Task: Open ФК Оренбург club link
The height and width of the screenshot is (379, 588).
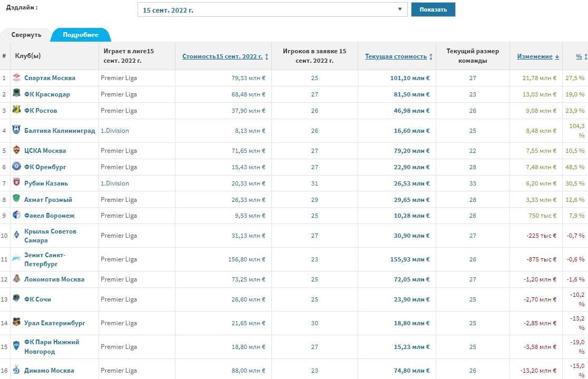Action: [45, 167]
